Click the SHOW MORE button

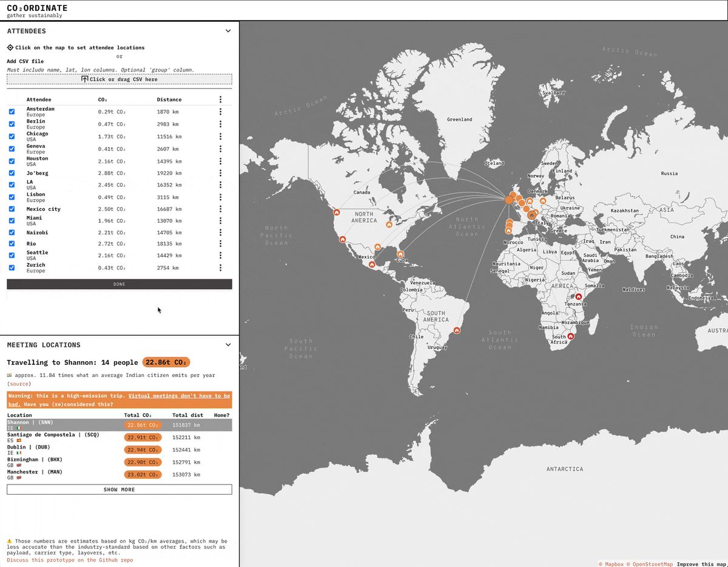120,489
